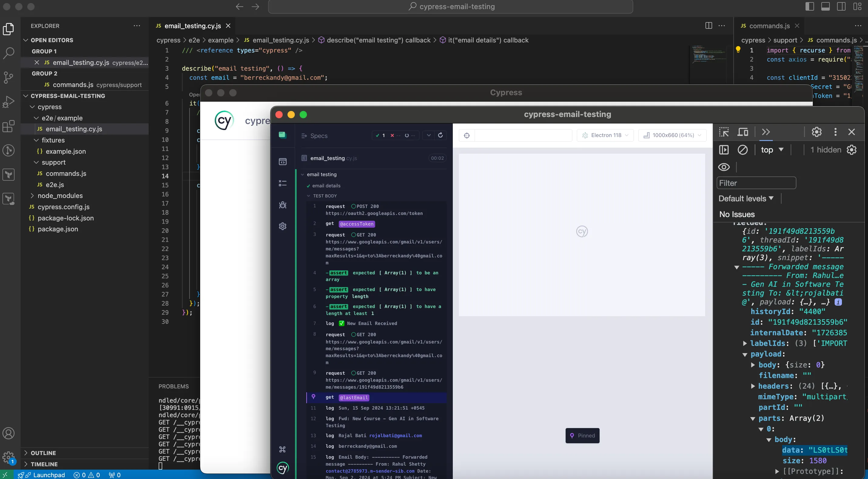Image resolution: width=868 pixels, height=479 pixels.
Task: Open the 1000x660 viewport dropdown
Action: 672,136
